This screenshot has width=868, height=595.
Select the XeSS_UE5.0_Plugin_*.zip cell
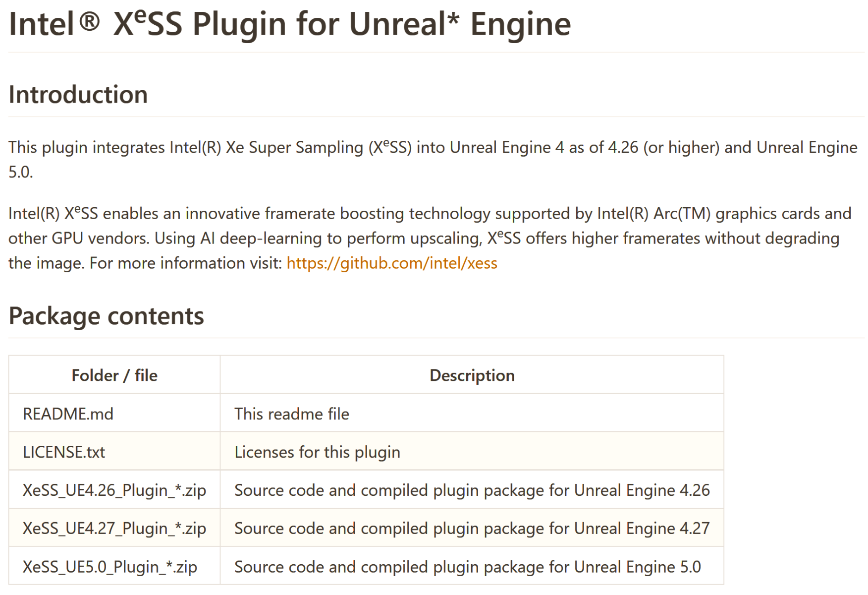pos(110,566)
